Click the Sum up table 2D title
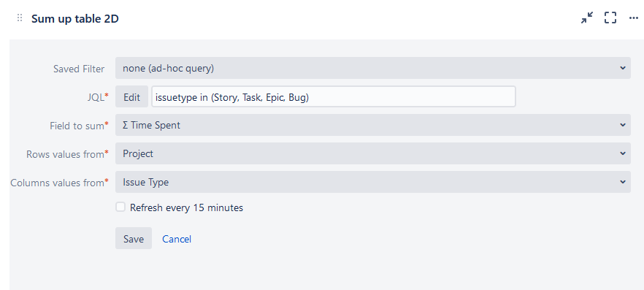 [x=75, y=19]
